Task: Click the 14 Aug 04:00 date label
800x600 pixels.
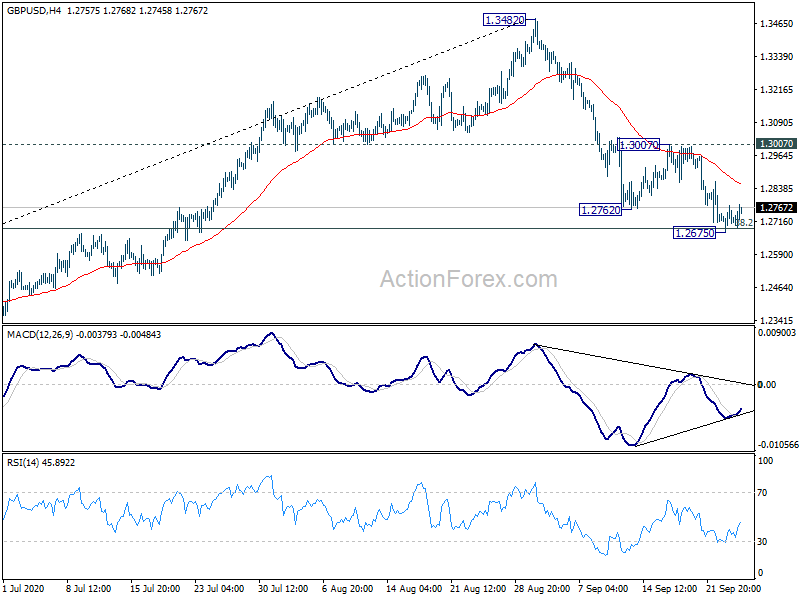Action: (x=414, y=589)
